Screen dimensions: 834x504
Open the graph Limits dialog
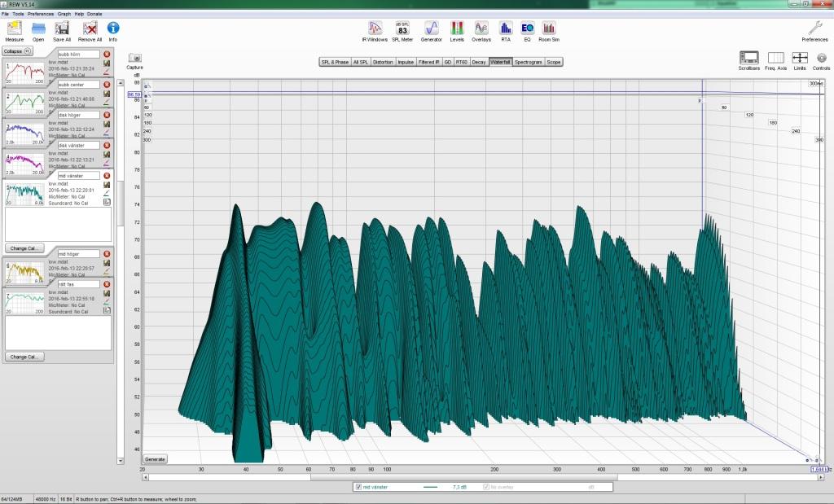pos(800,58)
